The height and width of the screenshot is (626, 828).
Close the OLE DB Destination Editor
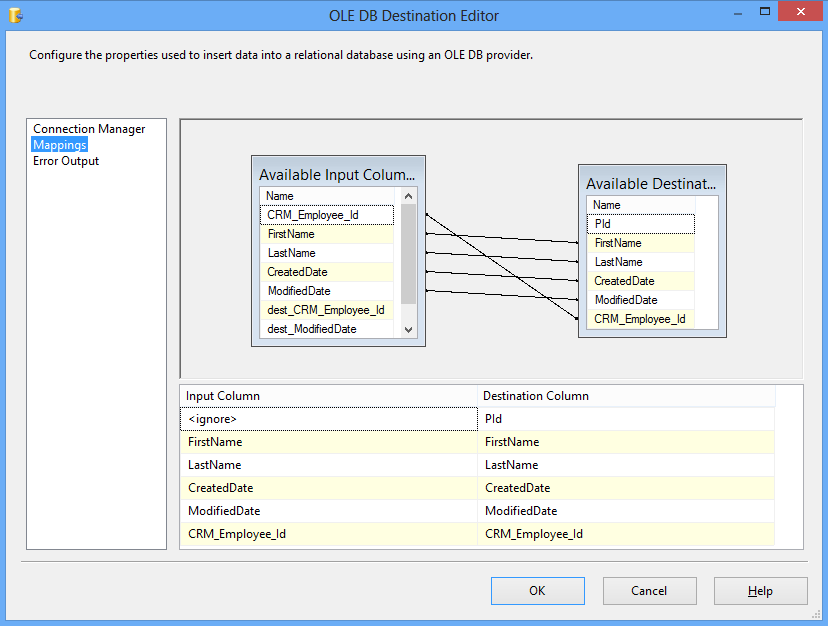pyautogui.click(x=801, y=11)
